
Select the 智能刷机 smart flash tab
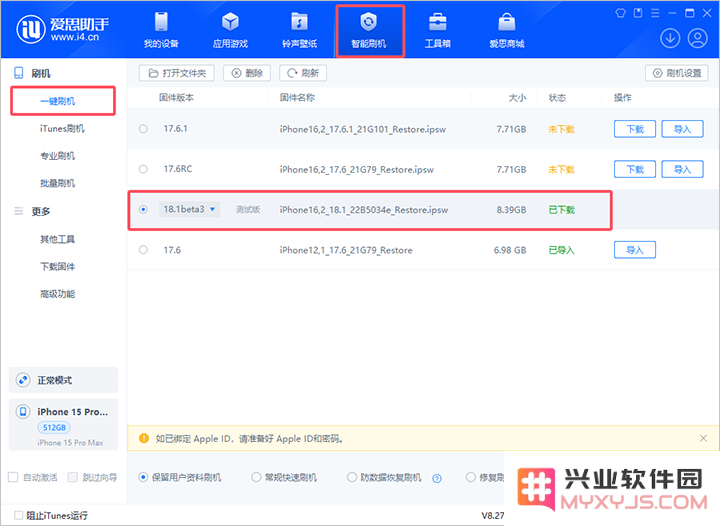369,30
